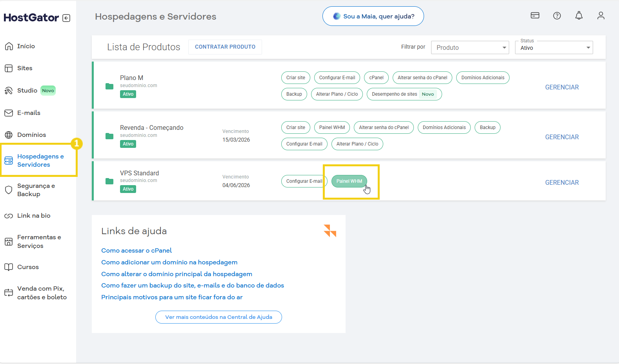Click the Domínios globe icon
619x364 pixels.
pyautogui.click(x=9, y=135)
